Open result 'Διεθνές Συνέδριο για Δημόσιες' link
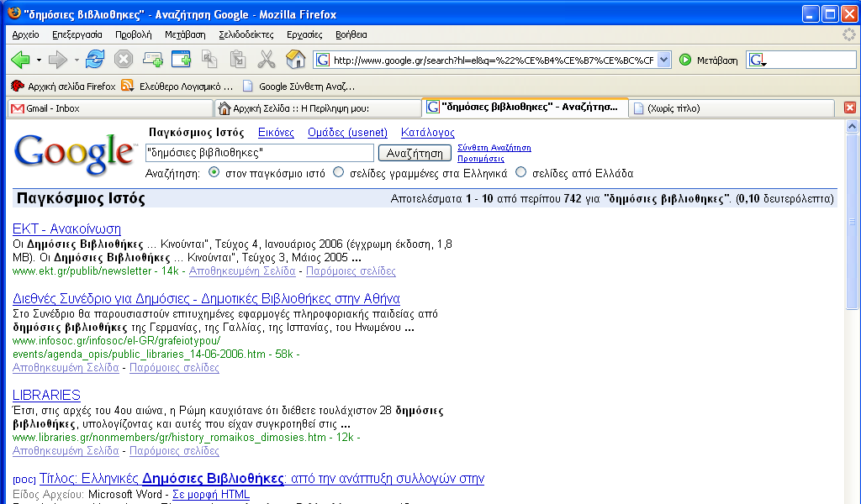This screenshot has height=504, width=861. coord(206,298)
